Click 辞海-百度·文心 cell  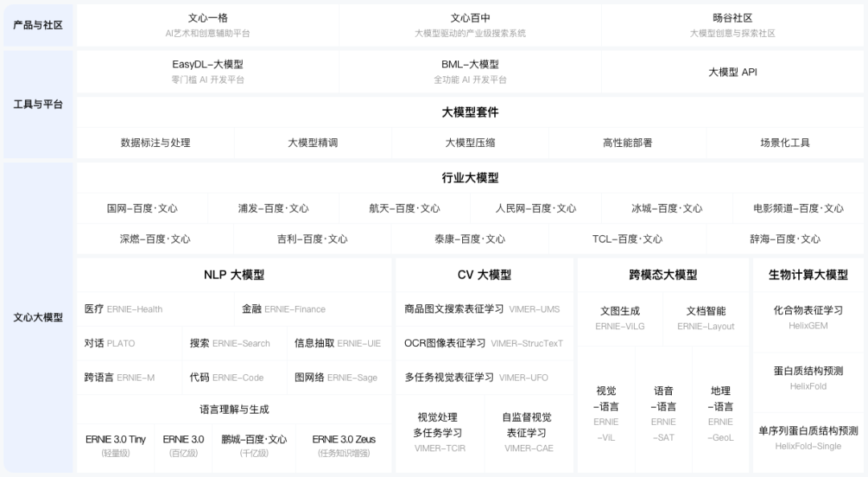point(785,239)
